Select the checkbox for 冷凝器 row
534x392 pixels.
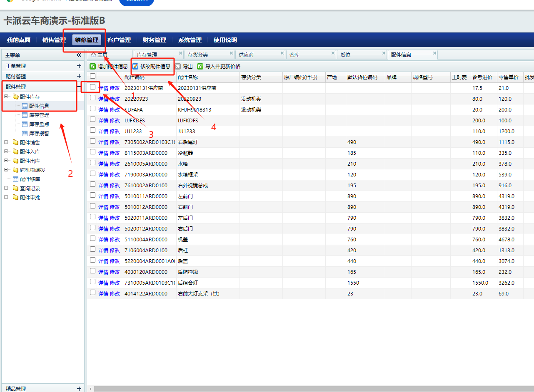click(92, 152)
